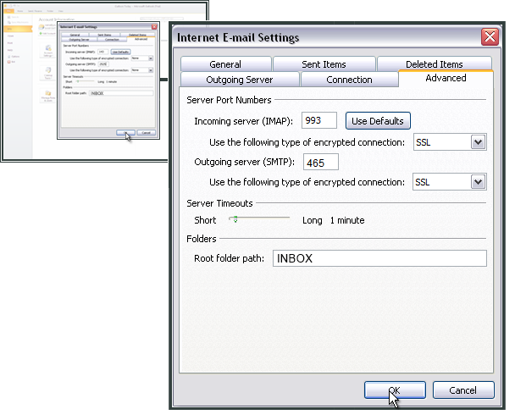Click the Root folder path text box
This screenshot has height=420, width=515.
pyautogui.click(x=379, y=259)
